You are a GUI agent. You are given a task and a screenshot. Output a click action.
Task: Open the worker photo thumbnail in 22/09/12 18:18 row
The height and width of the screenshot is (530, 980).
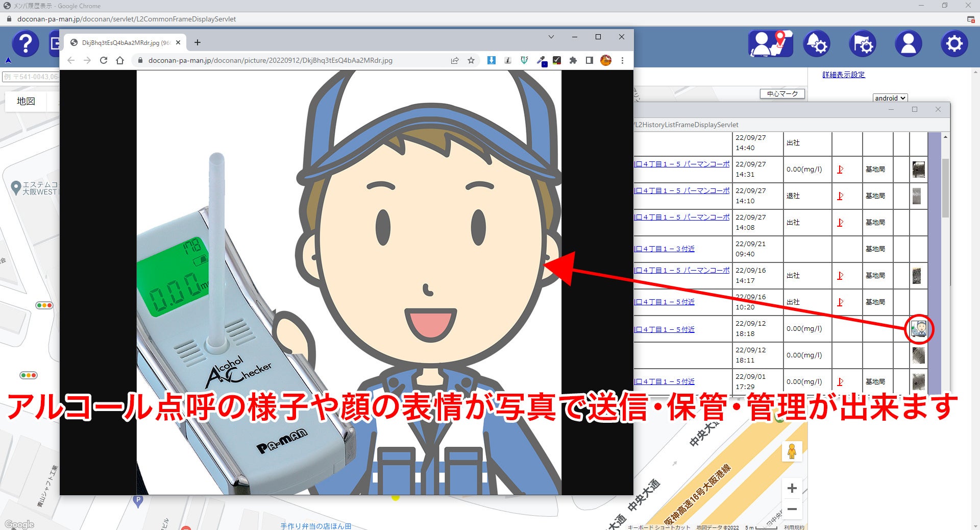pos(919,329)
